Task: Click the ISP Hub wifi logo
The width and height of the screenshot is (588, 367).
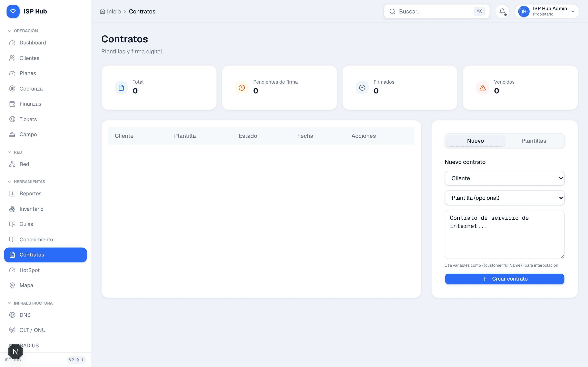Action: 13,11
